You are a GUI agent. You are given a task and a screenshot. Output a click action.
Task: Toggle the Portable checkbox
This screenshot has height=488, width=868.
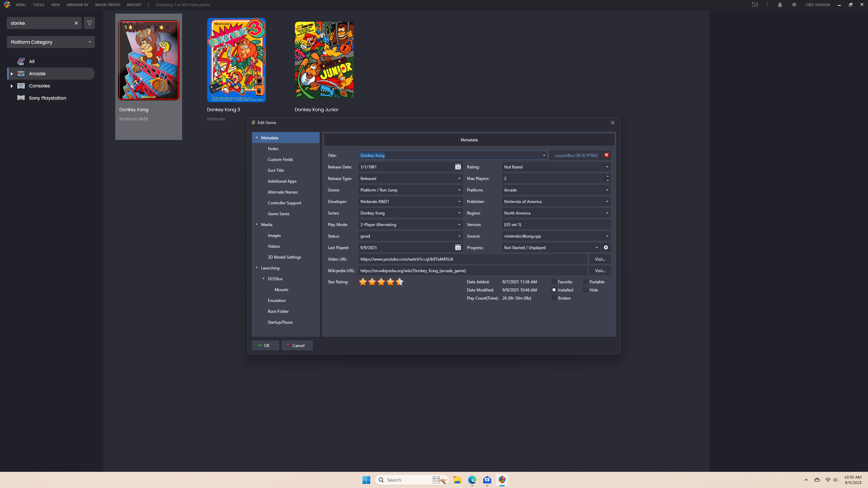[x=586, y=282]
